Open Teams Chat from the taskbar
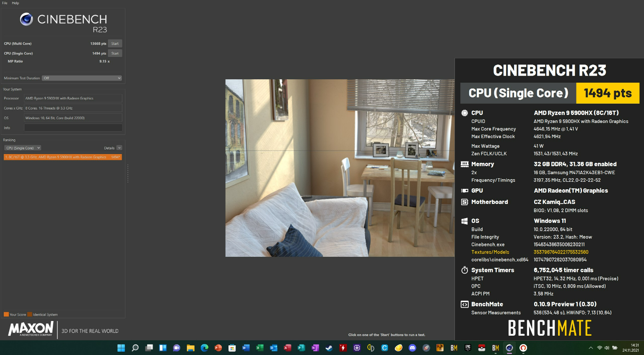Image resolution: width=644 pixels, height=355 pixels. coord(177,348)
